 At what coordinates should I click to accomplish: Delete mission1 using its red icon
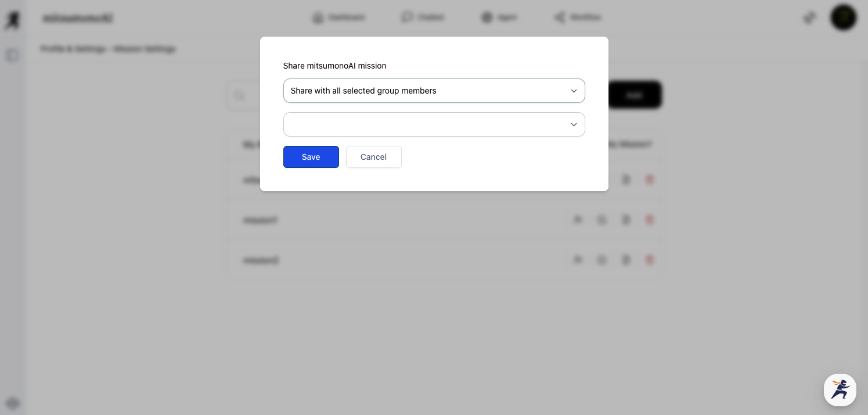click(x=650, y=220)
